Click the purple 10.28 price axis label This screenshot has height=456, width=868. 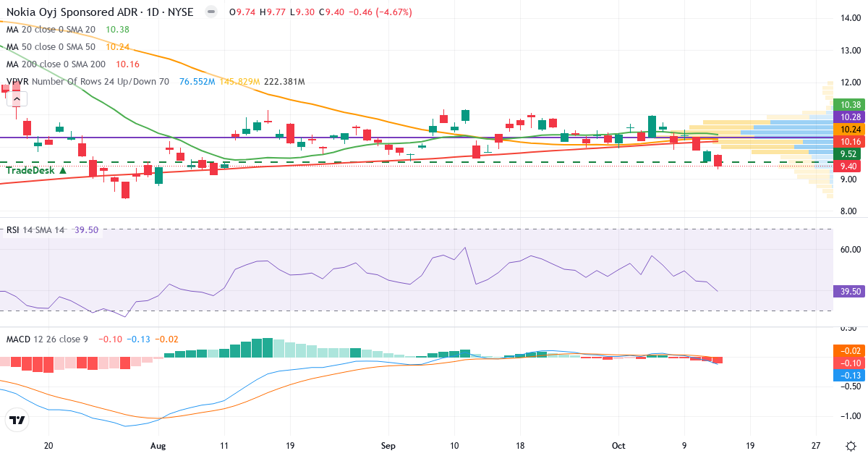(x=848, y=117)
